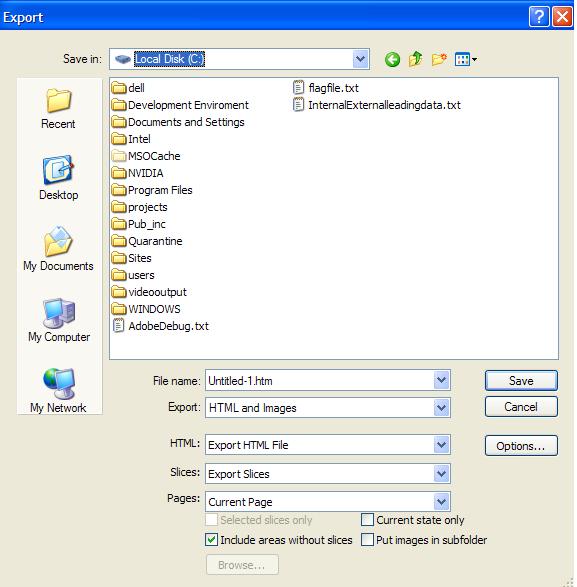This screenshot has width=577, height=587.
Task: Select the dell folder
Action: point(128,88)
